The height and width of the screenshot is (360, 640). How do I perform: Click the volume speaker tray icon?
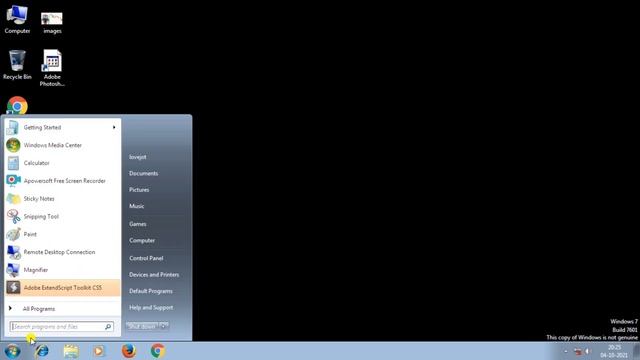coord(588,351)
